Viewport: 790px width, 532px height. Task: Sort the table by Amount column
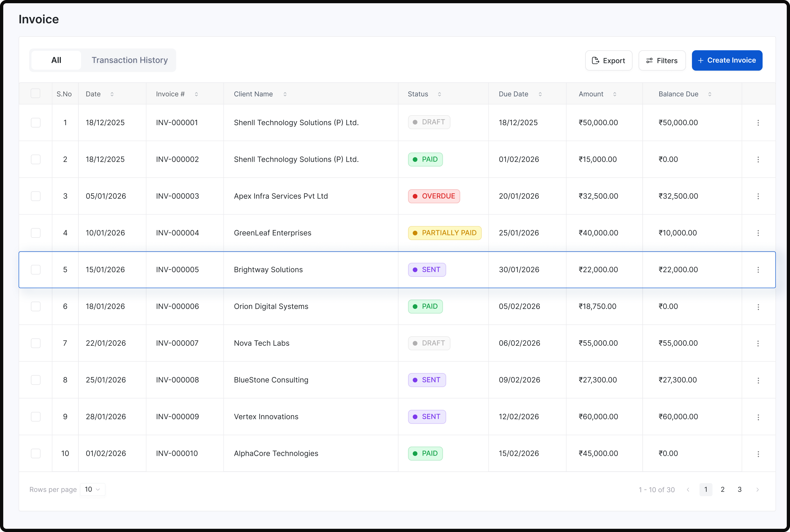[615, 94]
